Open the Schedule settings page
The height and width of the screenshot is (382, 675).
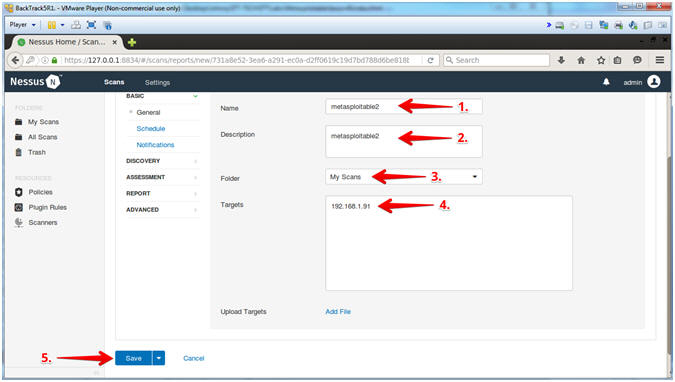pyautogui.click(x=151, y=128)
